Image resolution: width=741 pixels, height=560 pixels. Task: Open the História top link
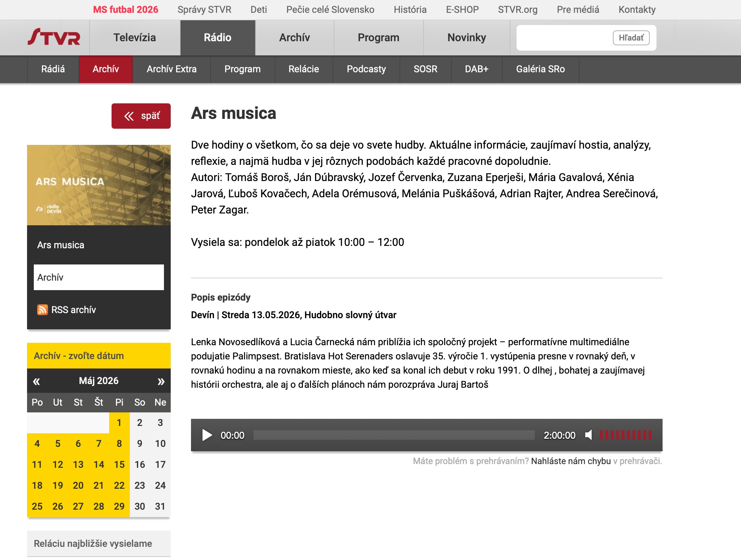pos(410,9)
